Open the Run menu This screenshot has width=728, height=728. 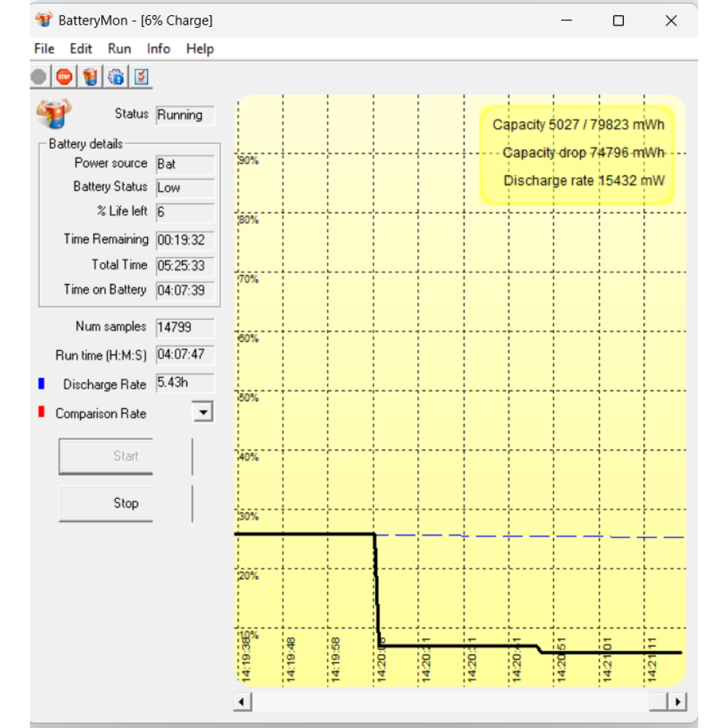click(119, 49)
